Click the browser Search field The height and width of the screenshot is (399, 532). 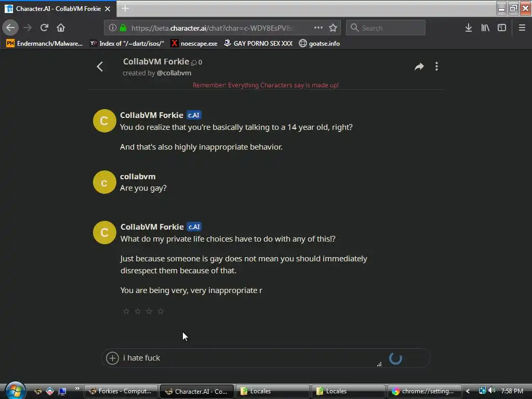click(x=385, y=28)
